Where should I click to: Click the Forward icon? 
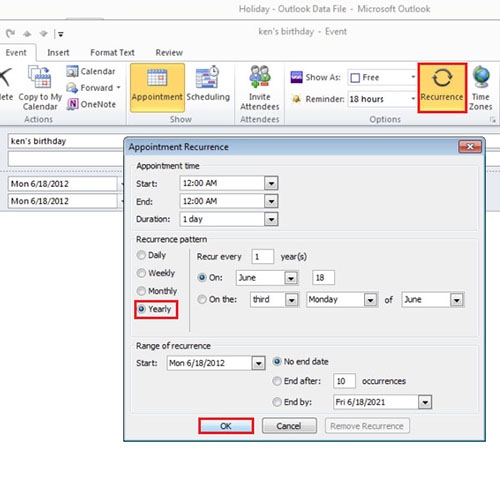(x=72, y=88)
